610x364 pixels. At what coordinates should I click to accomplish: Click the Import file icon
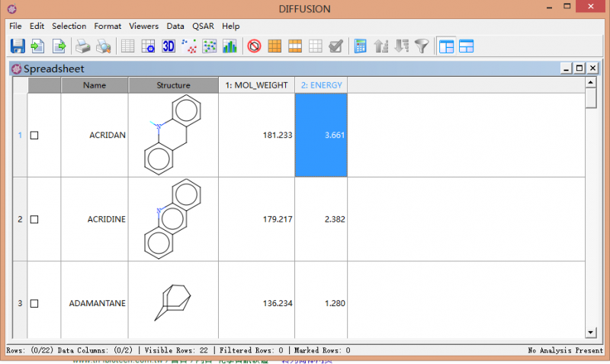coord(37,46)
